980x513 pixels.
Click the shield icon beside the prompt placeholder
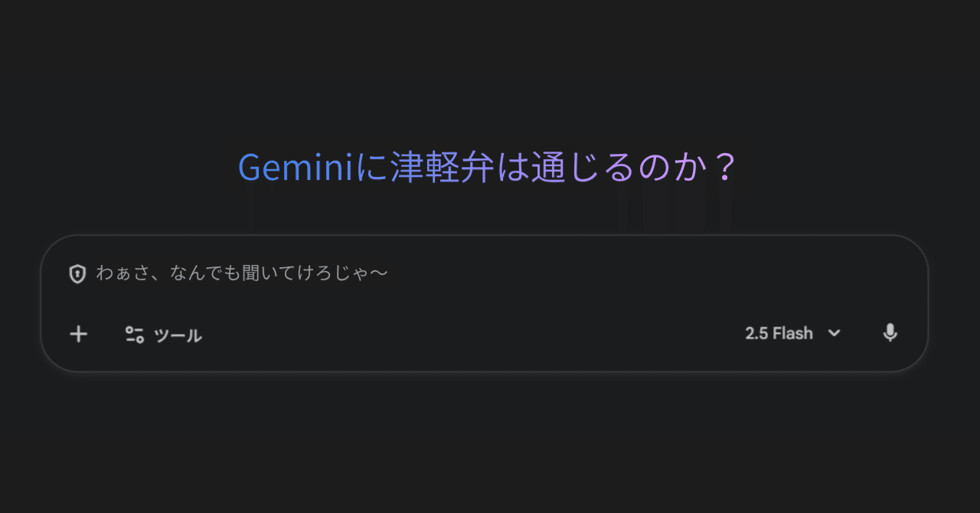pos(77,273)
